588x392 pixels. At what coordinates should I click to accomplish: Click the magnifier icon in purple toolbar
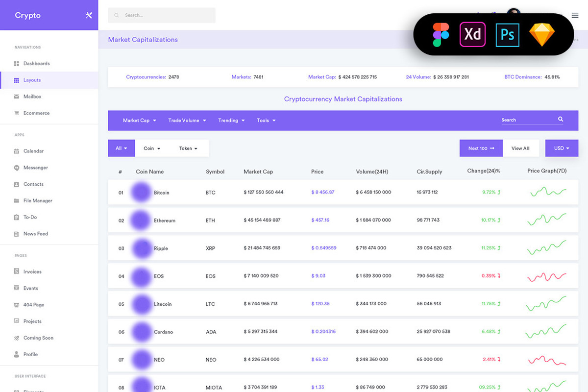pos(561,119)
